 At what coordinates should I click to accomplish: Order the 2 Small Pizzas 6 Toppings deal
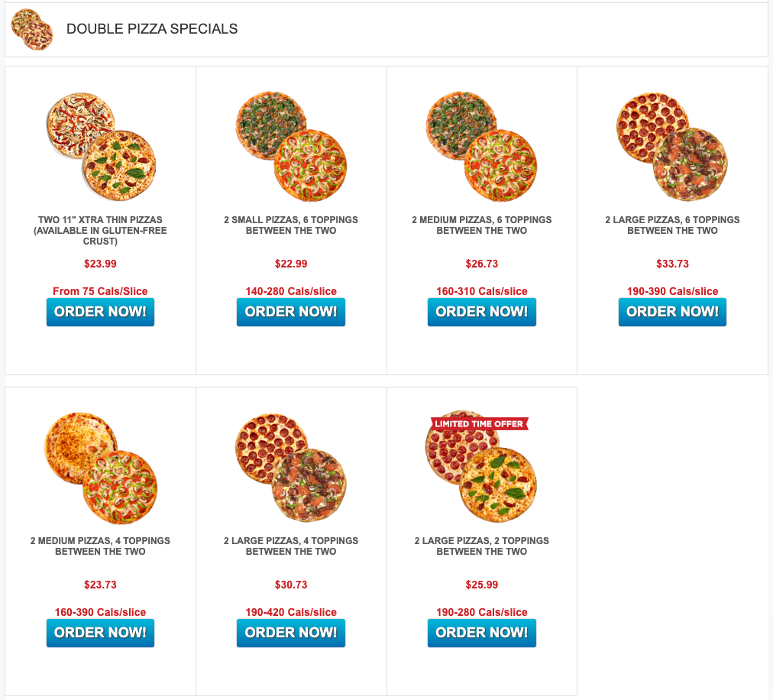291,312
